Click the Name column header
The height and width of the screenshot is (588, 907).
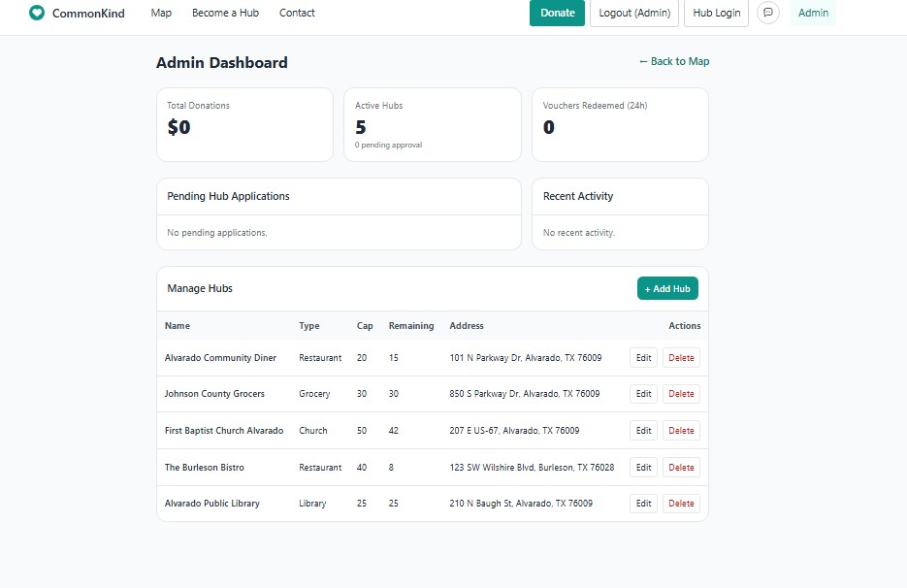177,326
